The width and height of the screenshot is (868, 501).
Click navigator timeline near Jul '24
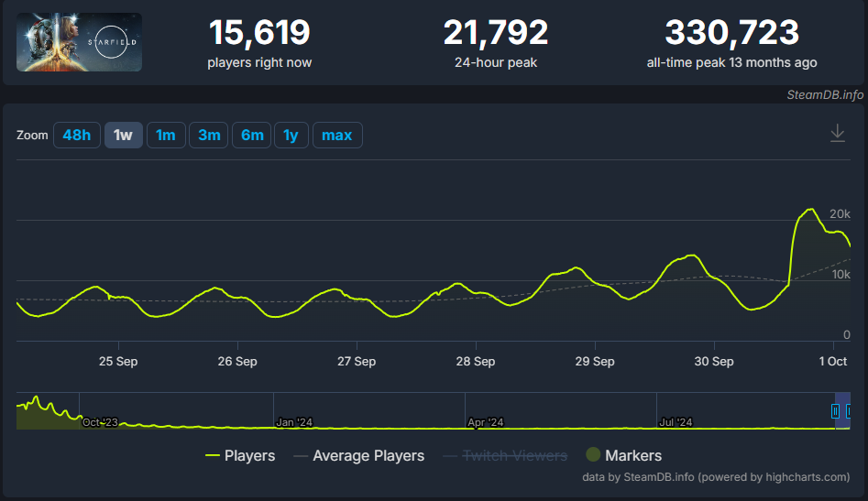point(676,422)
